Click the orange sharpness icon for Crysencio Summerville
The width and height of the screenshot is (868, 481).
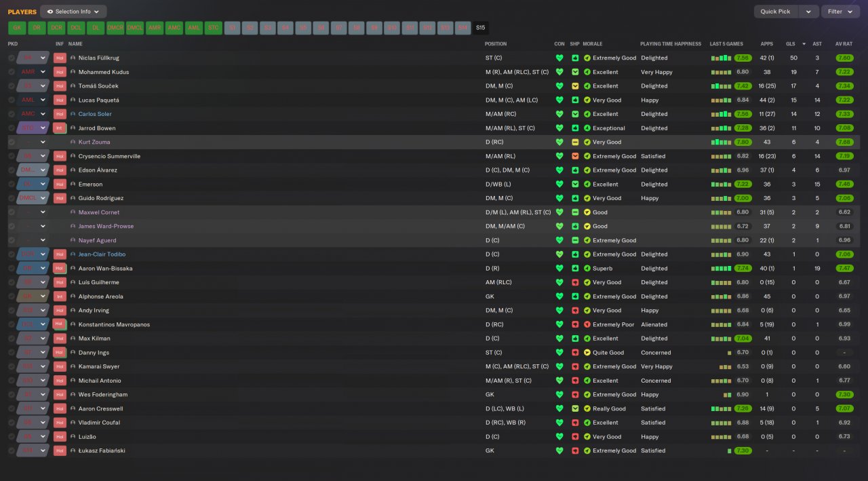tap(575, 156)
